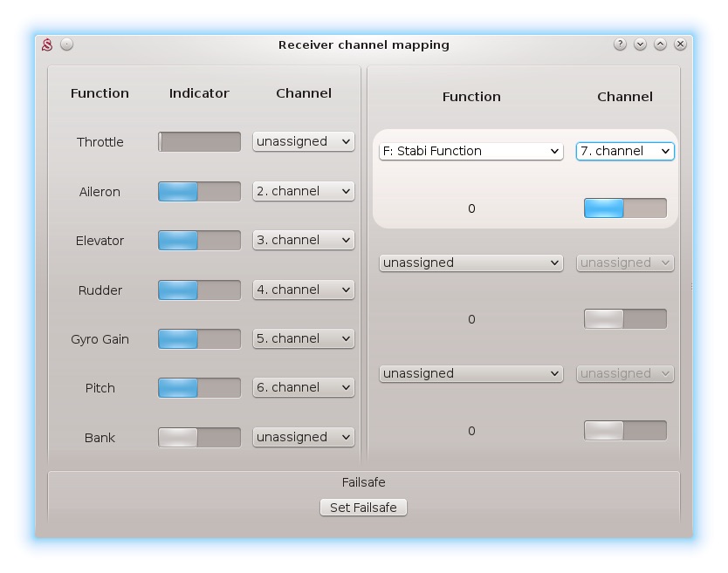Close the Receiver channel mapping dialog

680,44
